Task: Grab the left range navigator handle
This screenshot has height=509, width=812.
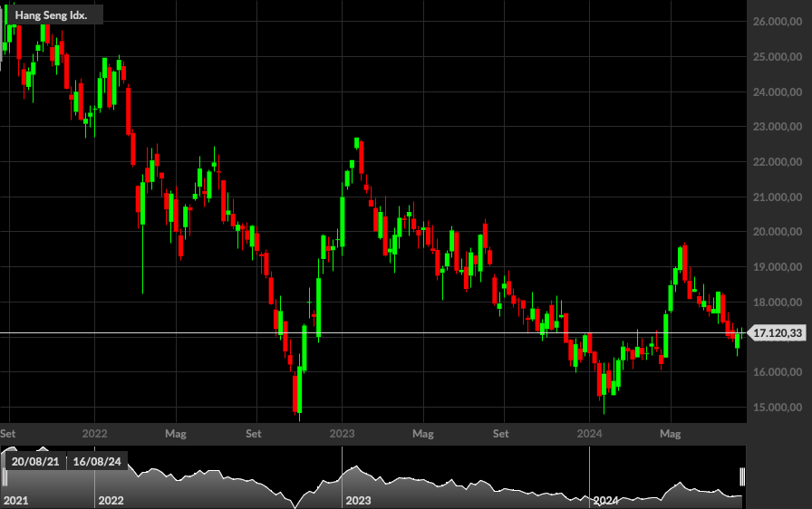Action: coord(5,476)
